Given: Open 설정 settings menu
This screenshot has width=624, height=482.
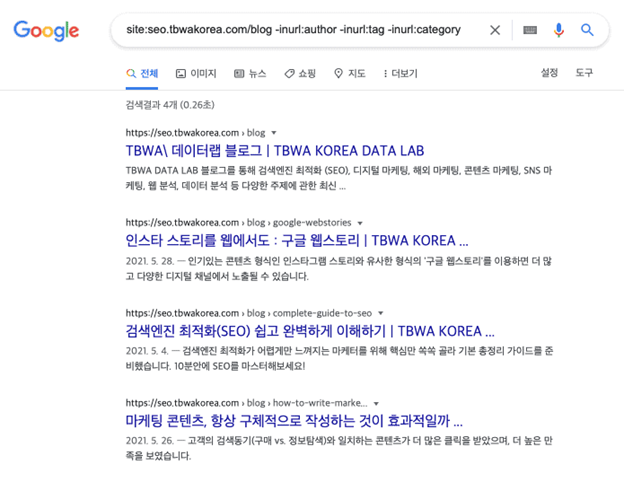Looking at the screenshot, I should (549, 73).
